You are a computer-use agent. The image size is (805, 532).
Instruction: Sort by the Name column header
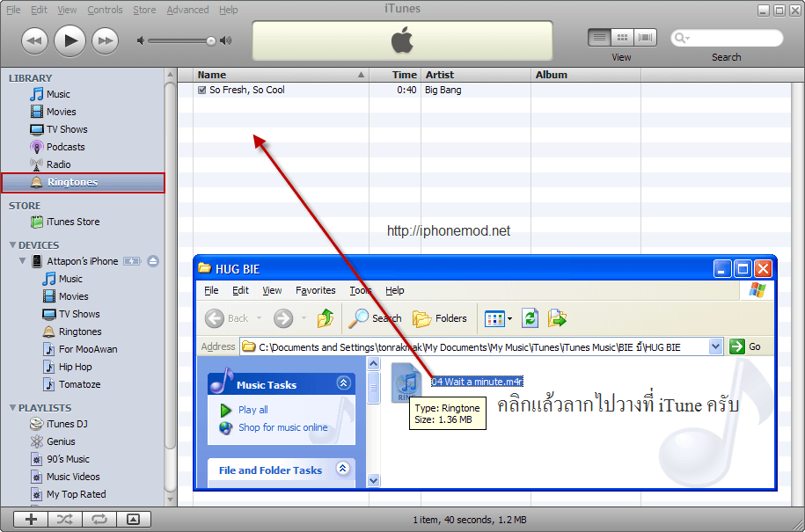pyautogui.click(x=281, y=75)
